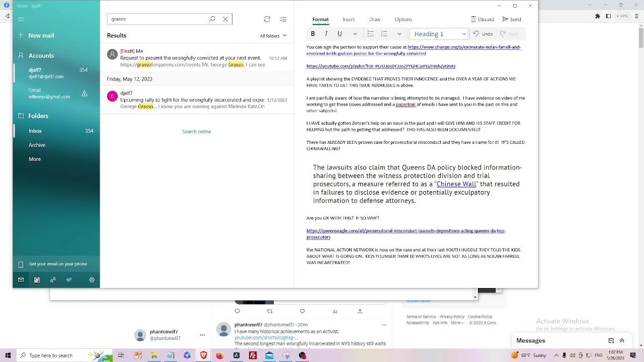
Task: Open the Archive folder
Action: click(x=56, y=145)
